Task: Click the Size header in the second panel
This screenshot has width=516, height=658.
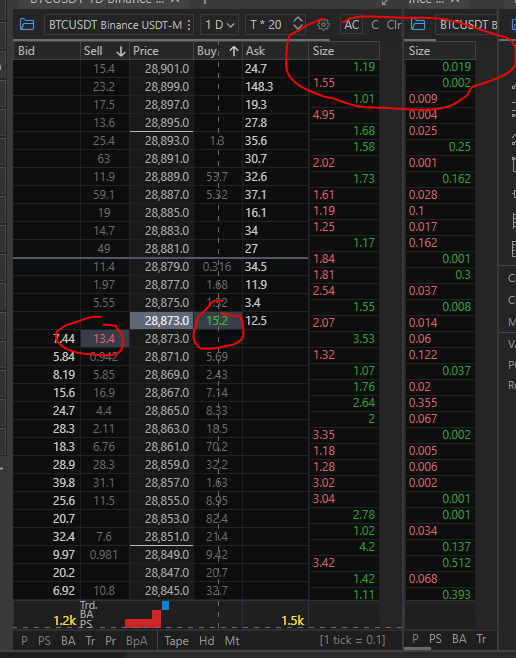Action: click(440, 51)
